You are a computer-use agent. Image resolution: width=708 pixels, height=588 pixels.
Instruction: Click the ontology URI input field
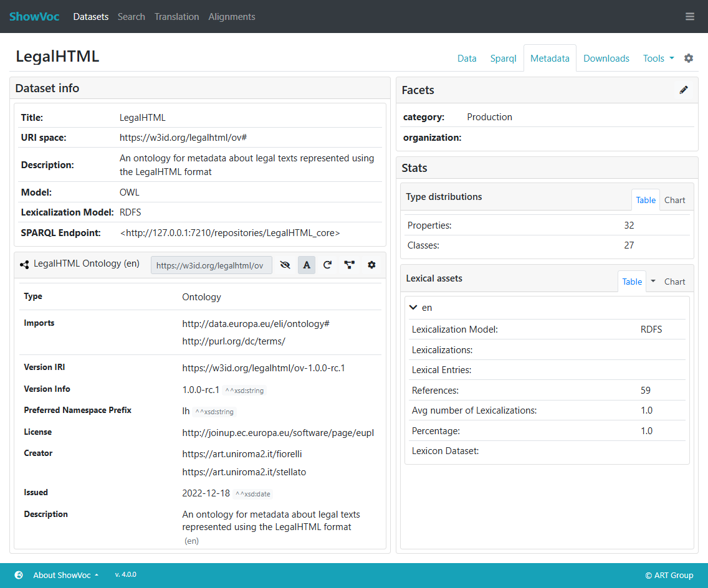point(211,265)
